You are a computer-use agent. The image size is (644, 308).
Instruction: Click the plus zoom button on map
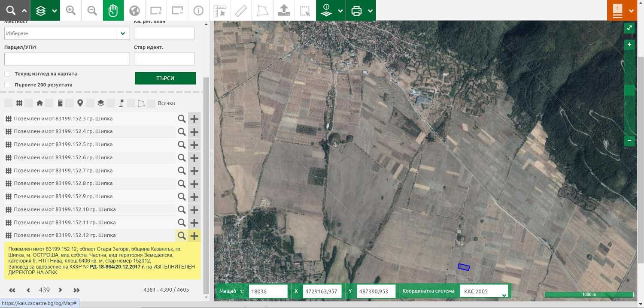tap(629, 45)
